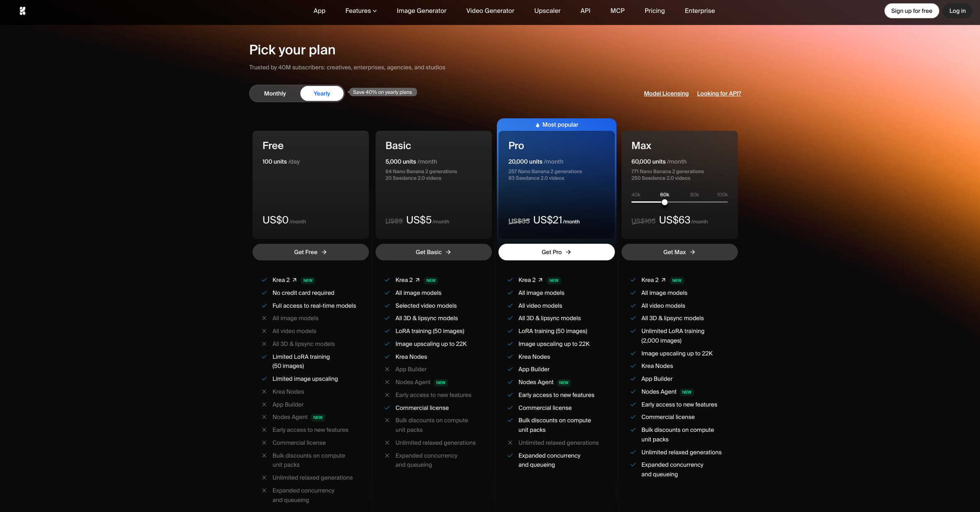Click the Pick your plan heading

[292, 50]
